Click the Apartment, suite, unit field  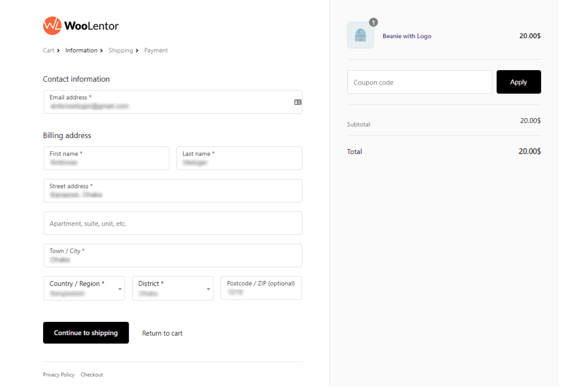[172, 224]
